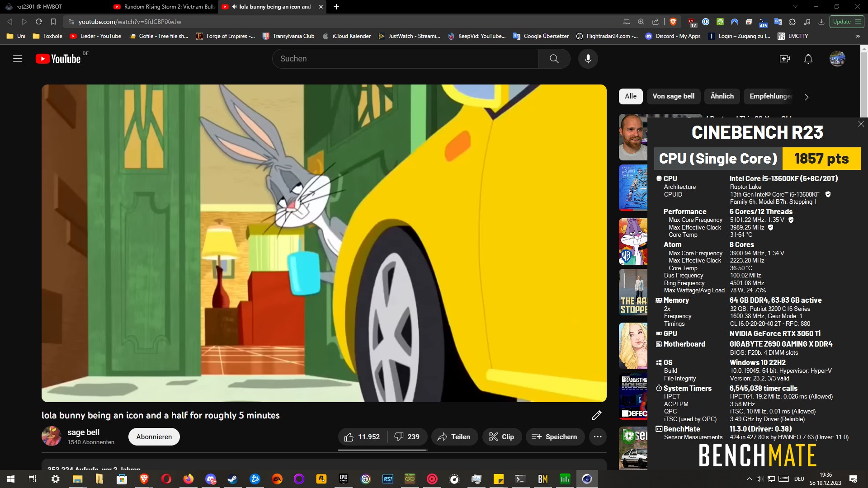Screen dimensions: 868x488
Task: Open the Google Translate extension icon
Action: pyautogui.click(x=778, y=22)
